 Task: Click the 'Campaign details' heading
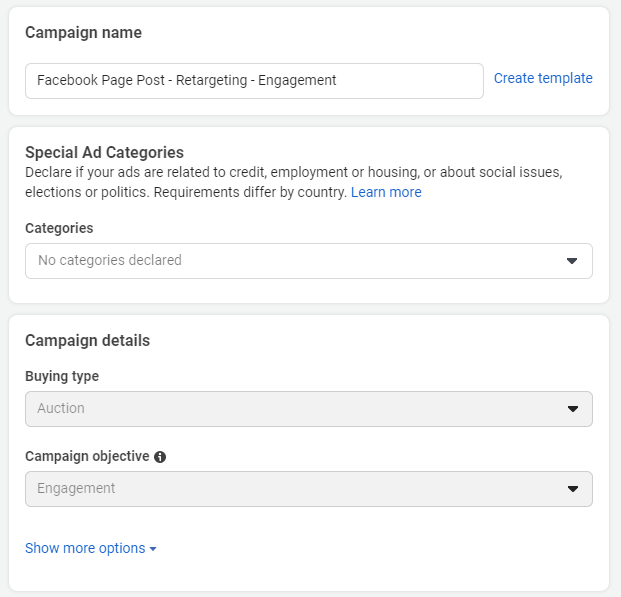click(x=88, y=341)
